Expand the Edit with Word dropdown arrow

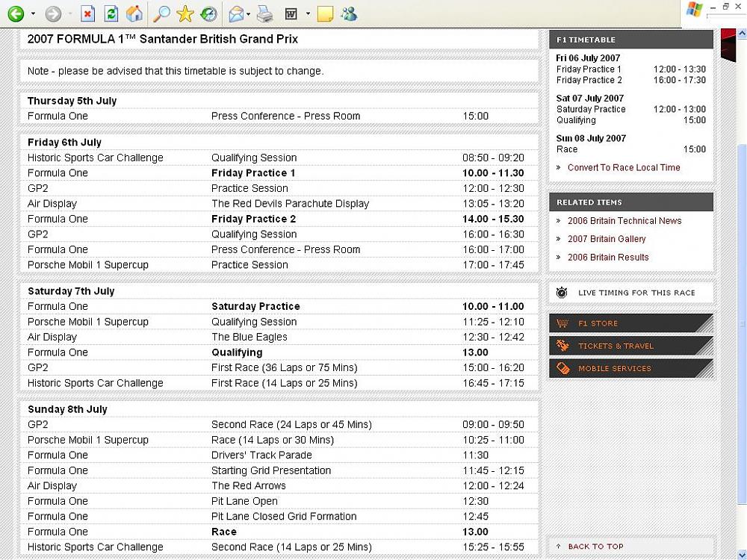pos(308,13)
